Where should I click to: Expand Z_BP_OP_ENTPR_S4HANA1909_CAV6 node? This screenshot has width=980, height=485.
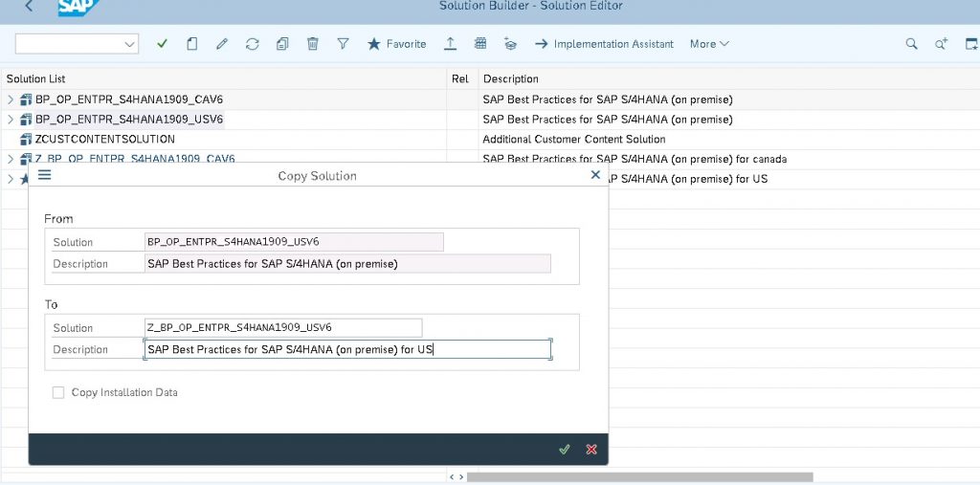11,159
